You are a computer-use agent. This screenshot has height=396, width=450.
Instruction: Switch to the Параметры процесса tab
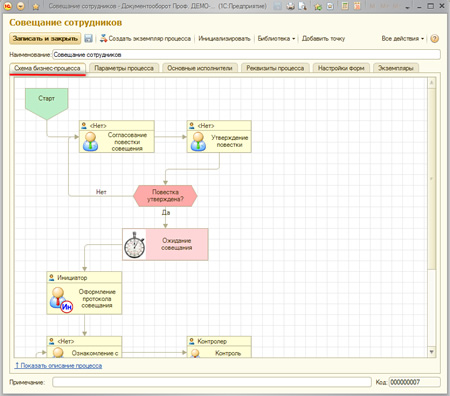coord(124,68)
